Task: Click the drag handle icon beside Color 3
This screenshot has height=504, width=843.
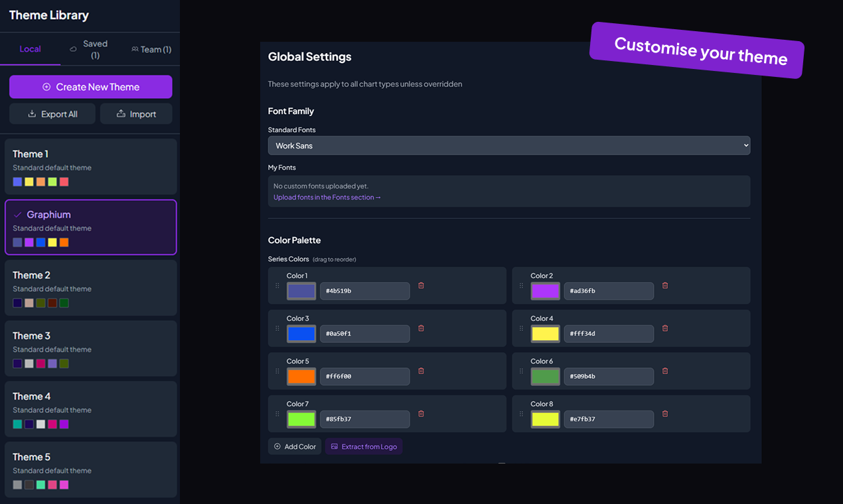Action: coord(277,328)
